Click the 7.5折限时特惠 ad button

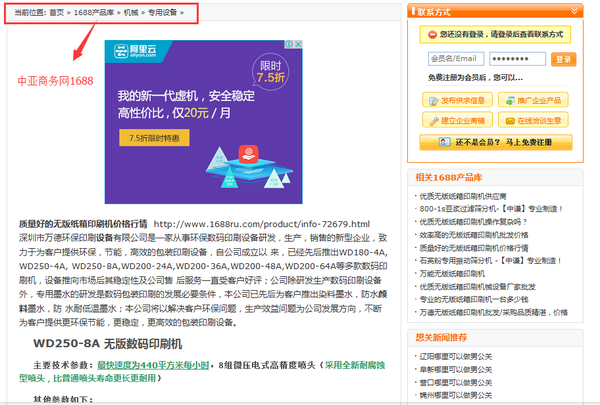point(154,138)
